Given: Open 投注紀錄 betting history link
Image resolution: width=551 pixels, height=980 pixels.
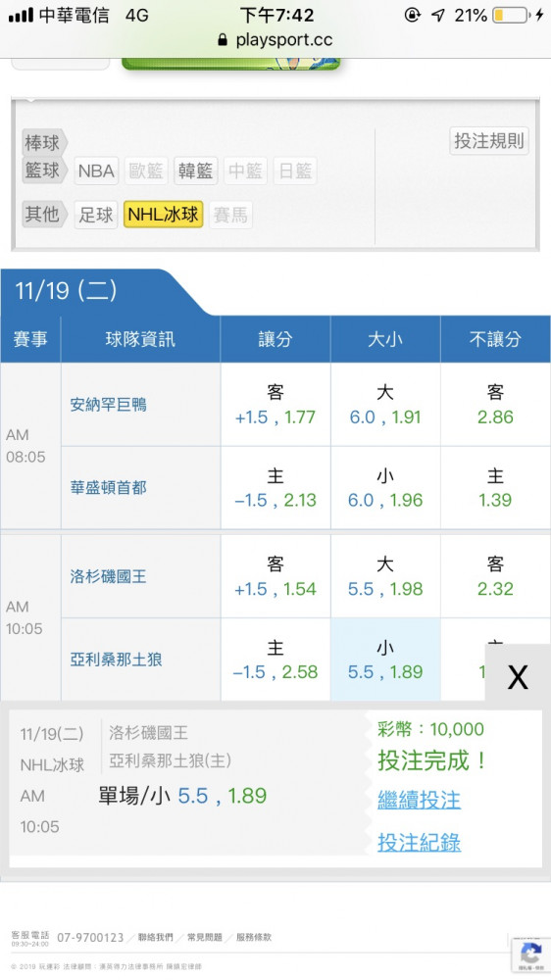Looking at the screenshot, I should click(x=419, y=843).
